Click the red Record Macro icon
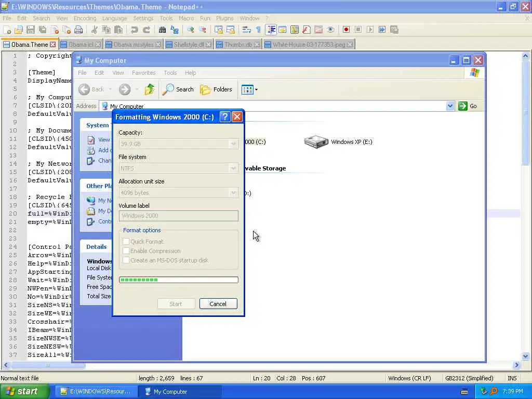This screenshot has height=399, width=532. (346, 30)
